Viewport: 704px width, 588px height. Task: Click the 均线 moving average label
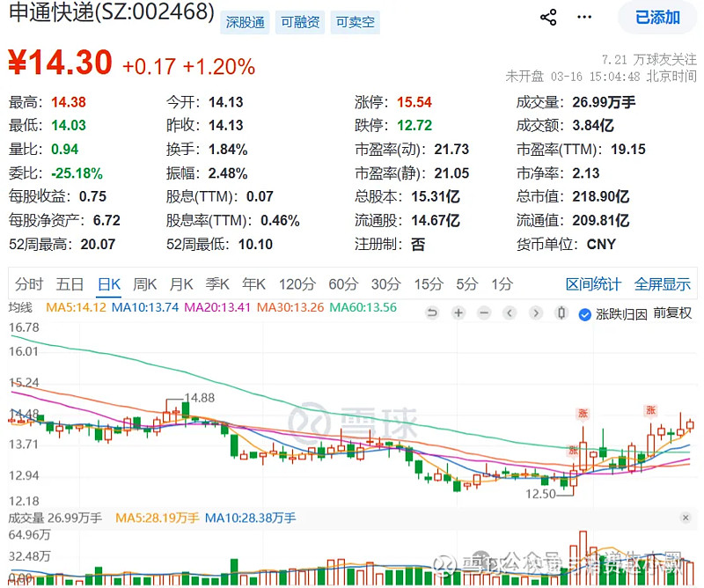[20, 308]
